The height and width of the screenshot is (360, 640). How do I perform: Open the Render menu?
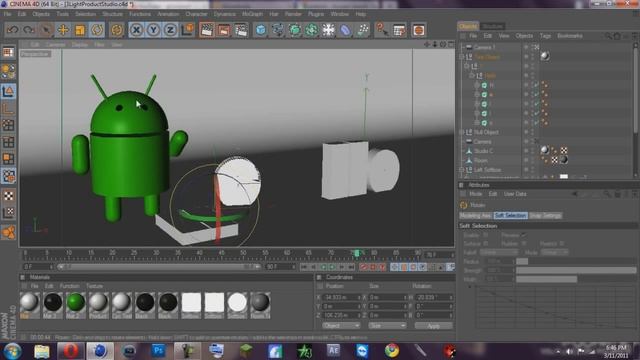[x=293, y=14]
